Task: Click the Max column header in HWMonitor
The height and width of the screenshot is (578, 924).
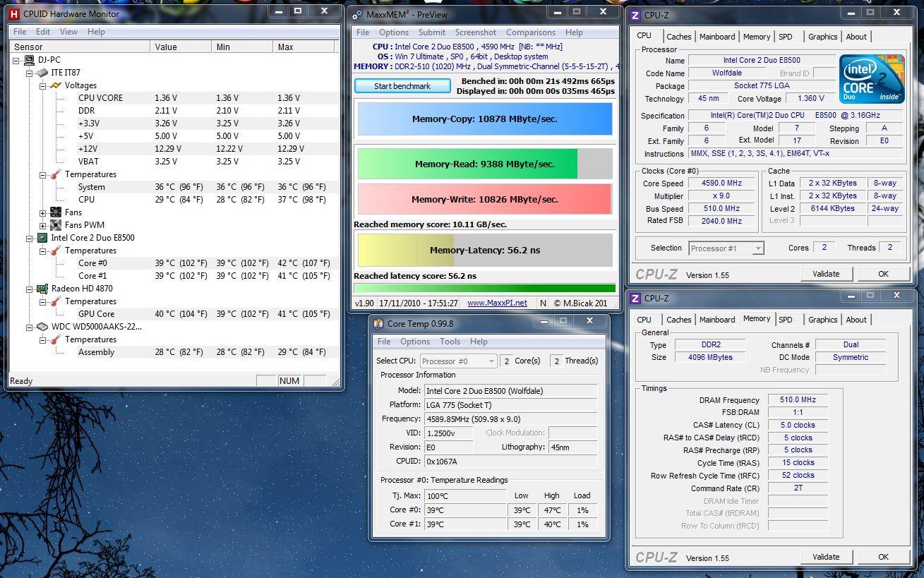Action: click(x=304, y=47)
